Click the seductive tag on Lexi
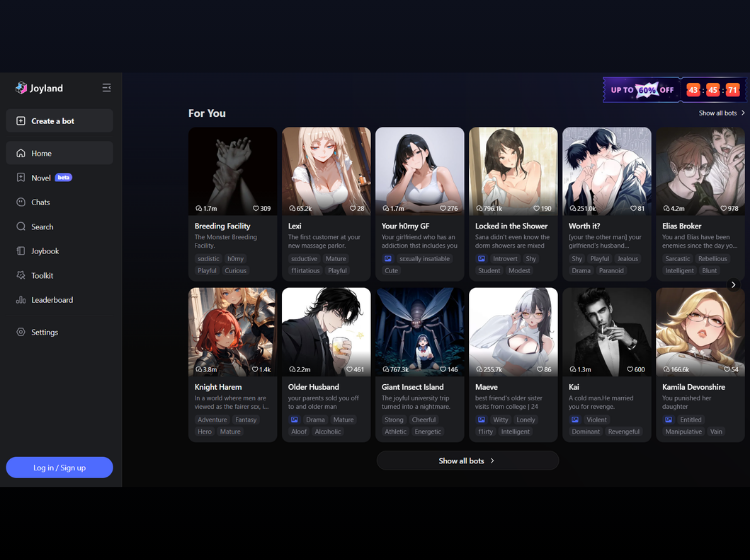Viewport: 750px width, 560px height. [x=304, y=258]
